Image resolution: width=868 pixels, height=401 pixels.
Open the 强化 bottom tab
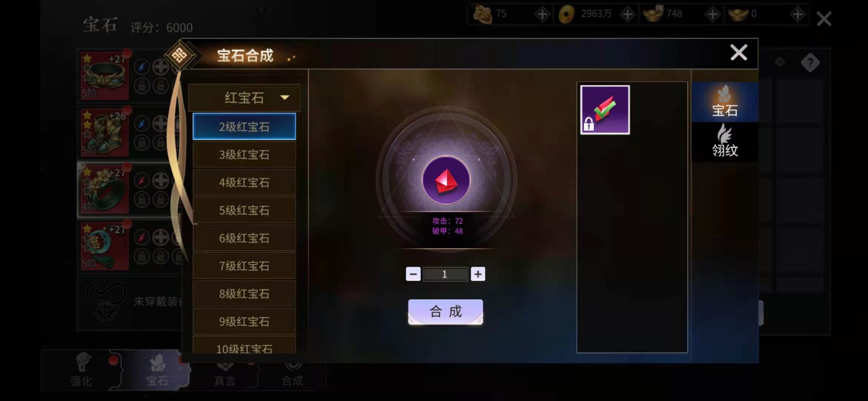click(x=82, y=370)
